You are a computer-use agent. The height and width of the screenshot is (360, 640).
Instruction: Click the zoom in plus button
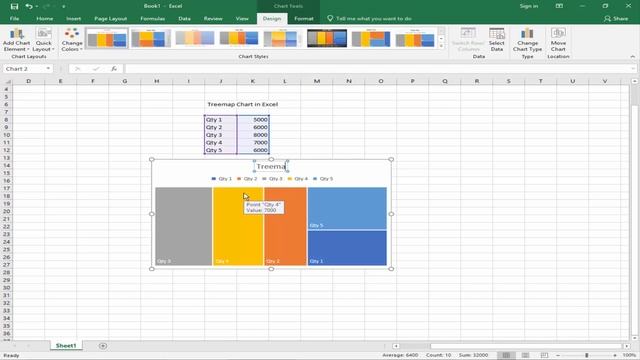[x=615, y=356]
